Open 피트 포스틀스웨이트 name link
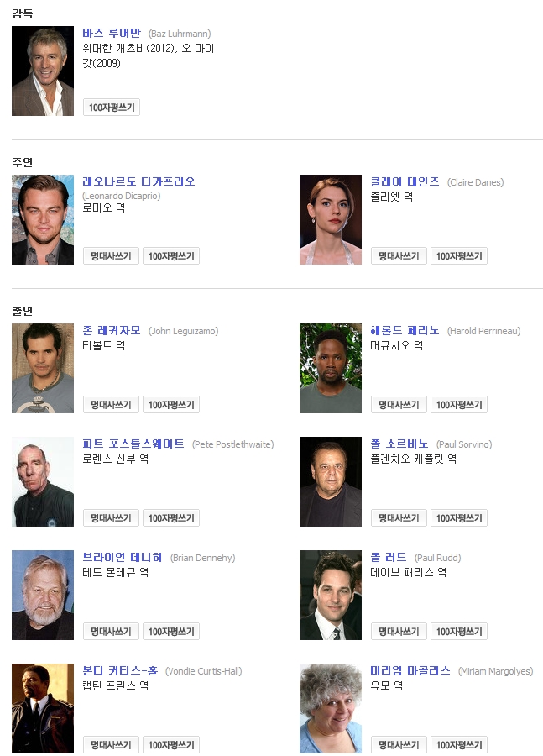543x756 pixels. [133, 444]
